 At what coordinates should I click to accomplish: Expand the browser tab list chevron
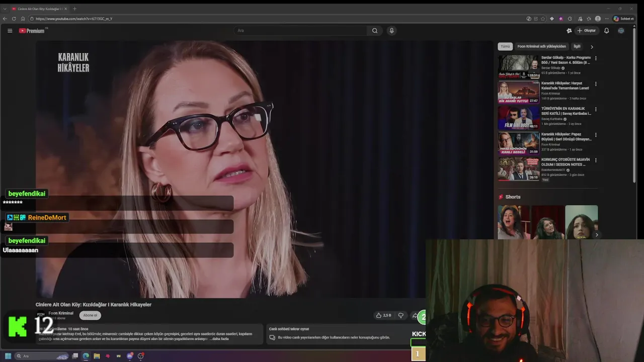pyautogui.click(x=5, y=9)
